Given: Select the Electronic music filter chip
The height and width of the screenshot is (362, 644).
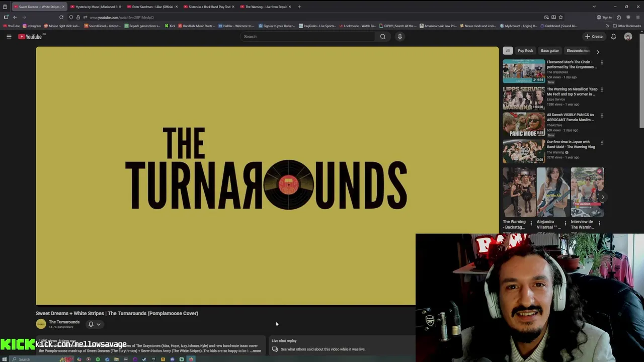Looking at the screenshot, I should [578, 51].
